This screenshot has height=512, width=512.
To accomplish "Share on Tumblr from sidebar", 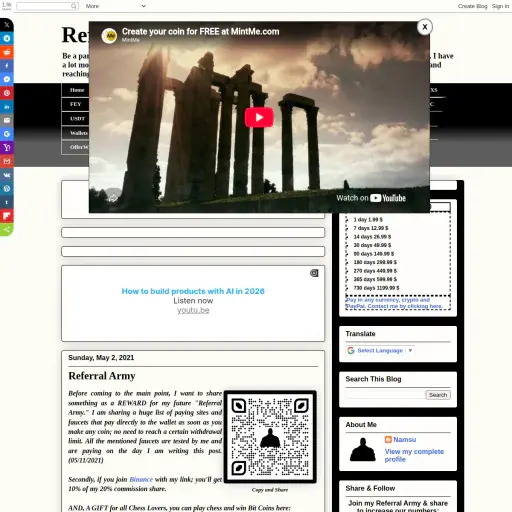I will (x=7, y=202).
